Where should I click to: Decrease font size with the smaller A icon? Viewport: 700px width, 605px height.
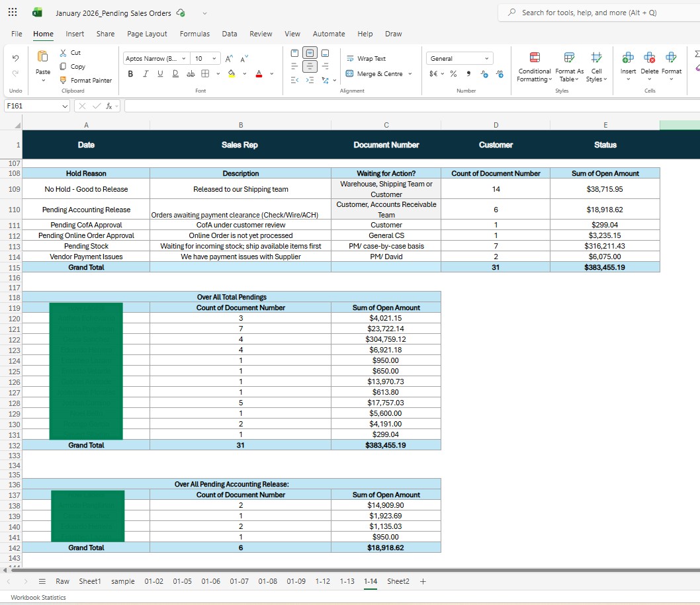[x=244, y=58]
